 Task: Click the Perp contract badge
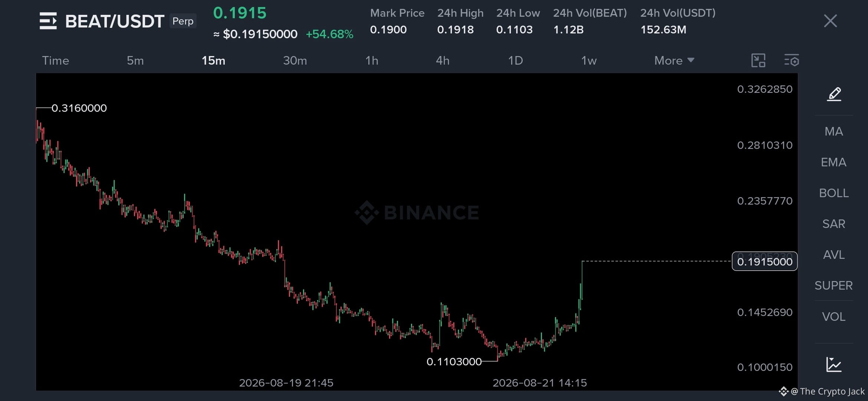coord(183,21)
